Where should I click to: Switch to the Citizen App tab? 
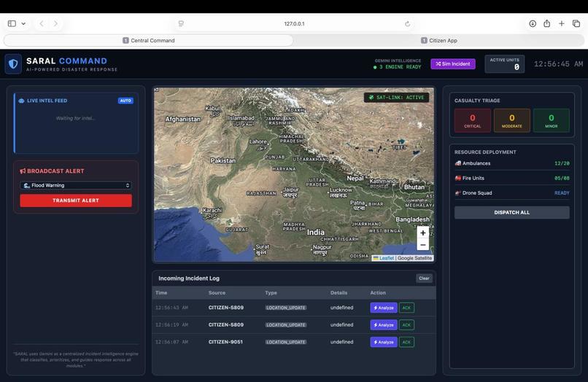click(x=438, y=41)
